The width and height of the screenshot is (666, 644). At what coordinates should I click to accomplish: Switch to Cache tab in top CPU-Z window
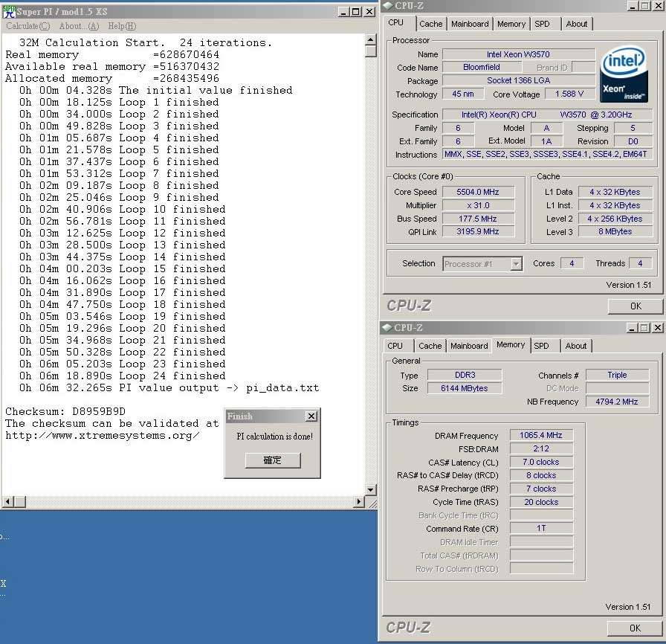430,24
